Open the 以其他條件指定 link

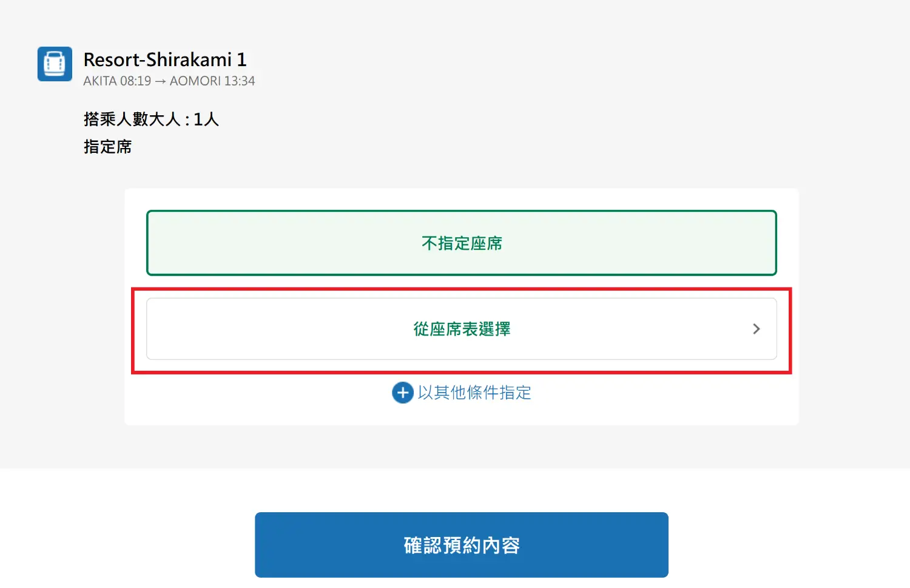point(474,393)
